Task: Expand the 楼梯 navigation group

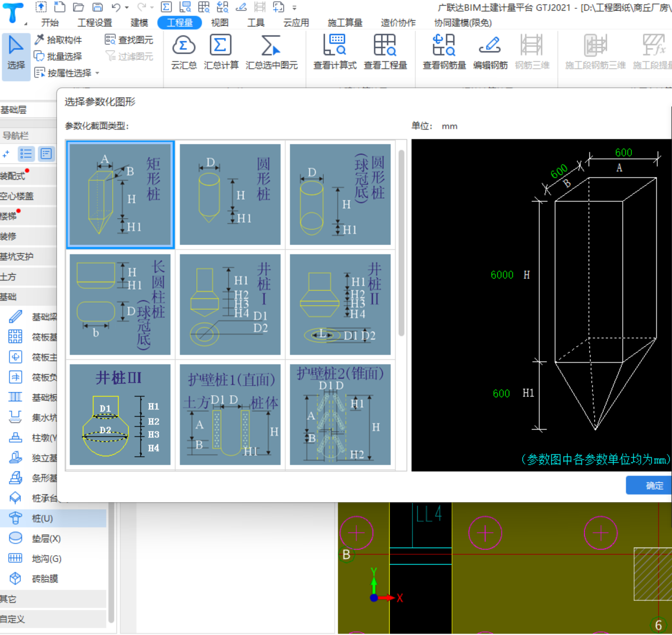Action: [28, 216]
